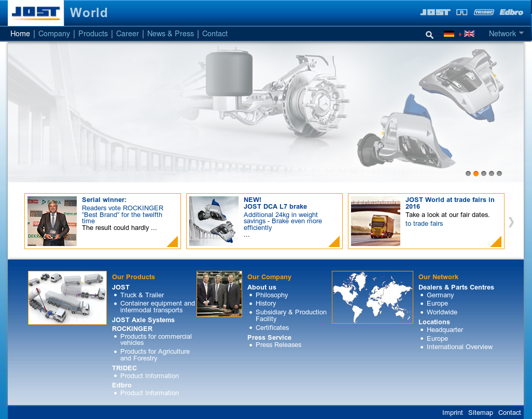Open Sitemap in the footer
Viewport: 532px width, 419px height.
coord(481,413)
